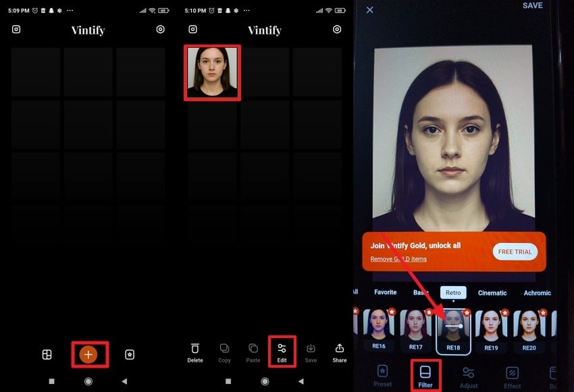The image size is (574, 392).
Task: Switch to the Achromic filter category
Action: (537, 293)
